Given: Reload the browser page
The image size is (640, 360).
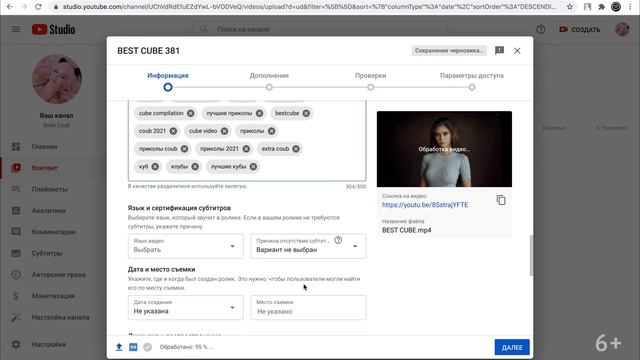Looking at the screenshot, I should pyautogui.click(x=38, y=7).
